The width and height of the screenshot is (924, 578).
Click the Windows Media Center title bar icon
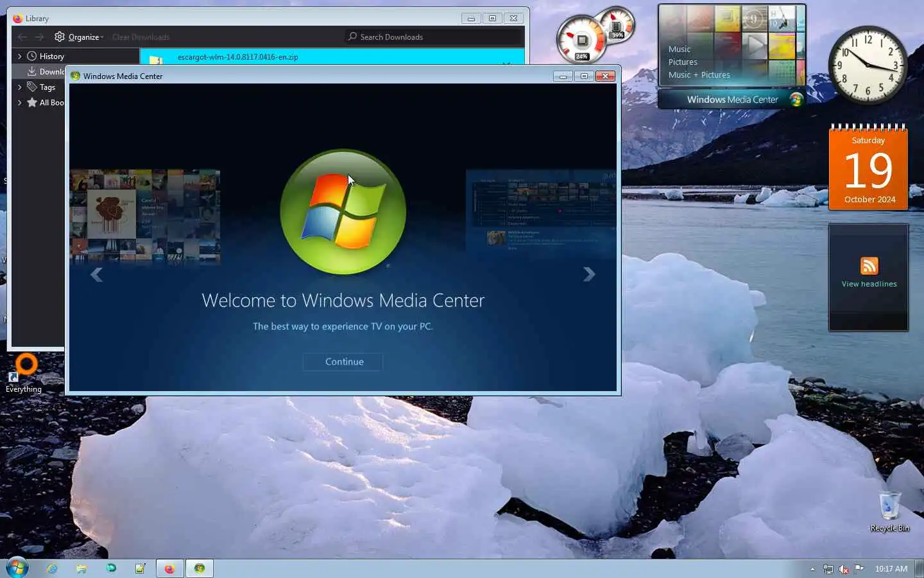click(75, 76)
